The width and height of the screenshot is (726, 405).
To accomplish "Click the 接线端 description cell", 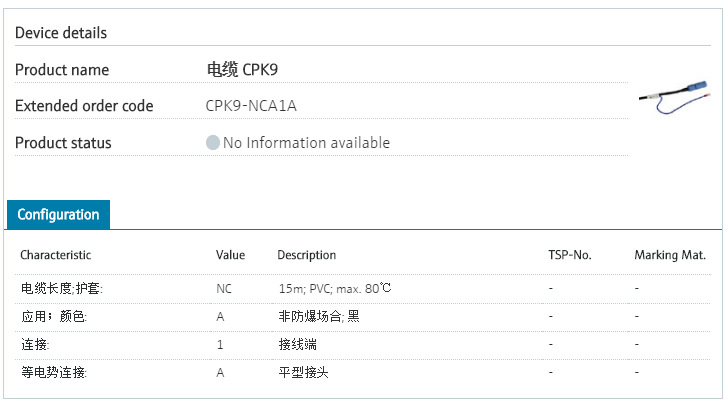I will coord(297,344).
